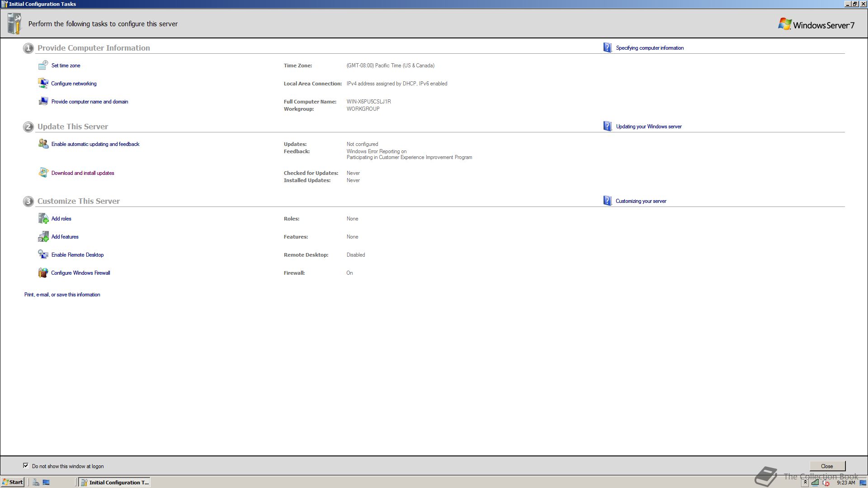Open Print, e-mail, or save this information
This screenshot has height=488, width=868.
click(62, 295)
